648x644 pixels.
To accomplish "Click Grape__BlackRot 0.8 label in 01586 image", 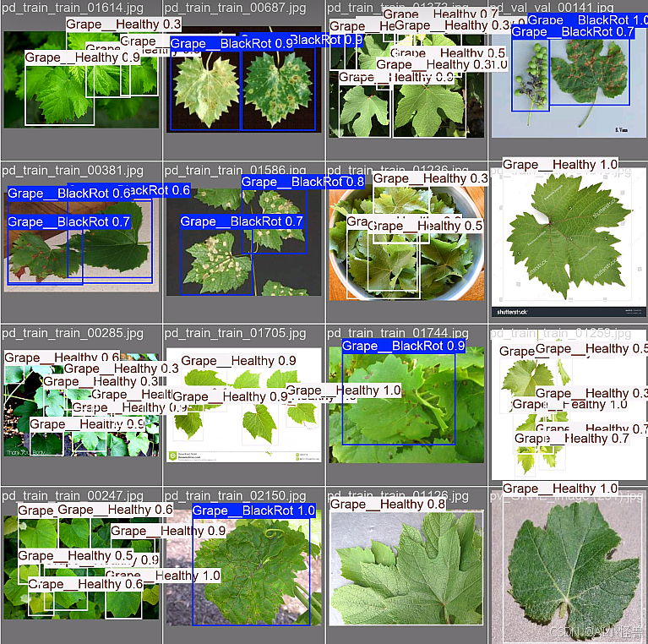I will [302, 182].
